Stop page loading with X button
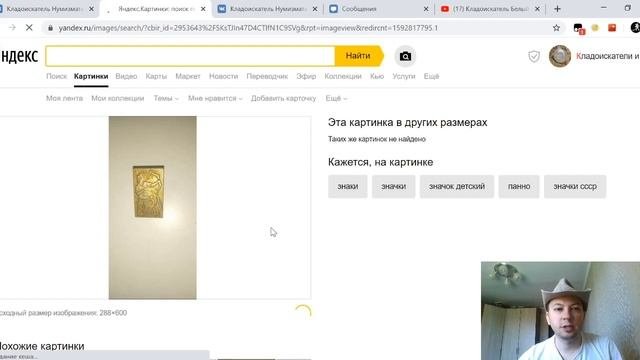Image resolution: width=640 pixels, height=360 pixels. click(x=29, y=28)
